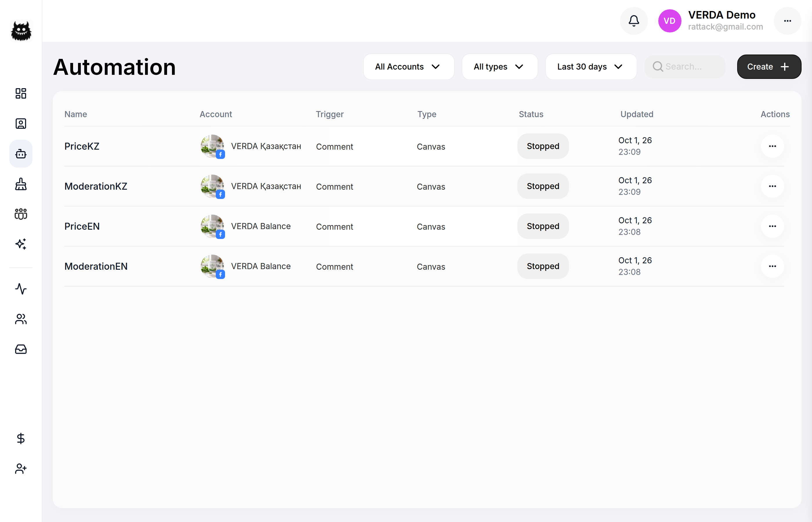The width and height of the screenshot is (812, 522).
Task: Open the AI sparkles icon in sidebar
Action: click(21, 244)
